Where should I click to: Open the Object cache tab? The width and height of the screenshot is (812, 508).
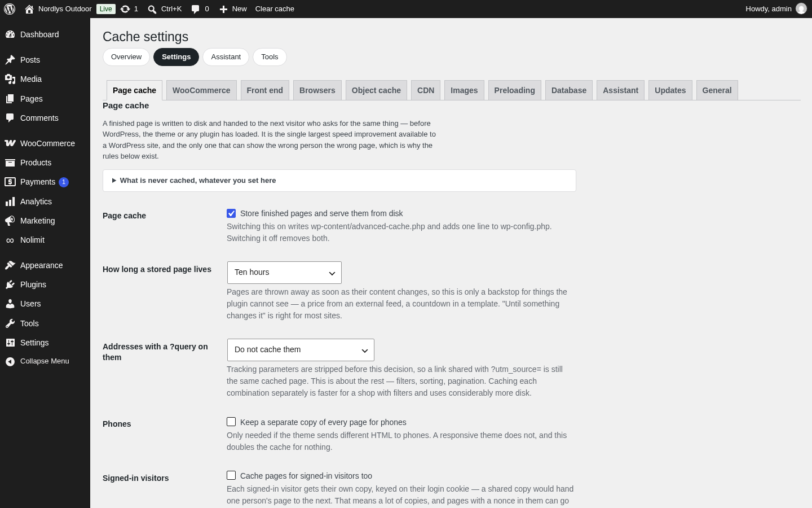click(376, 90)
